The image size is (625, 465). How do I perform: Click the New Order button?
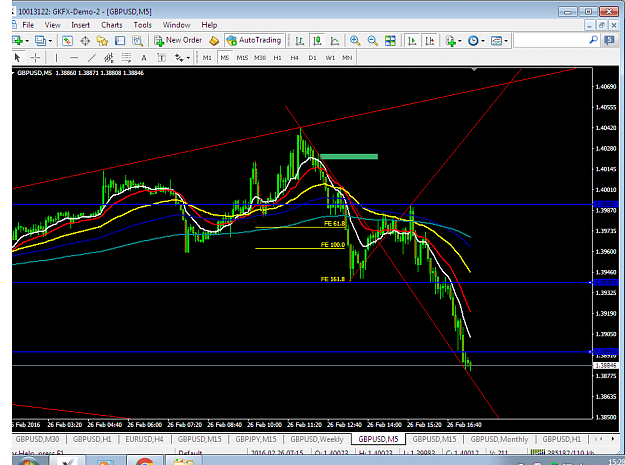tap(179, 40)
